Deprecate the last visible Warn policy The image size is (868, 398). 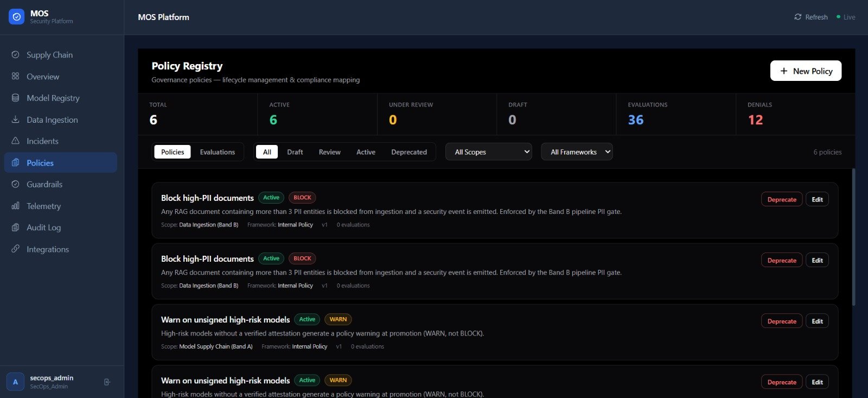(x=782, y=382)
